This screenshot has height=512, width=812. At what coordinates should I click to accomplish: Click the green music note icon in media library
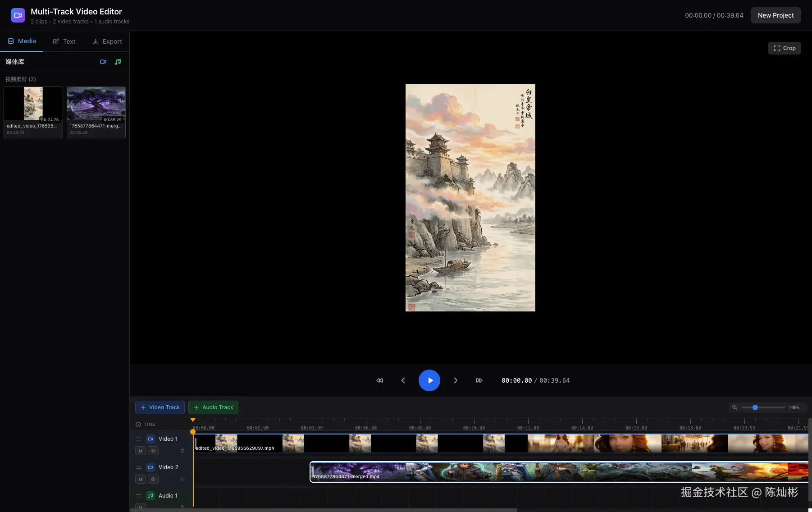pyautogui.click(x=118, y=62)
